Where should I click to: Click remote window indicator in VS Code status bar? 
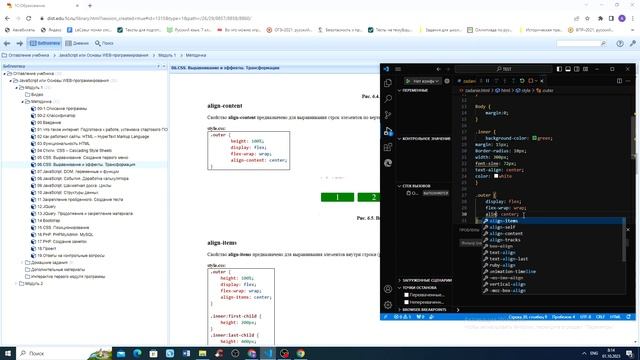[385, 317]
